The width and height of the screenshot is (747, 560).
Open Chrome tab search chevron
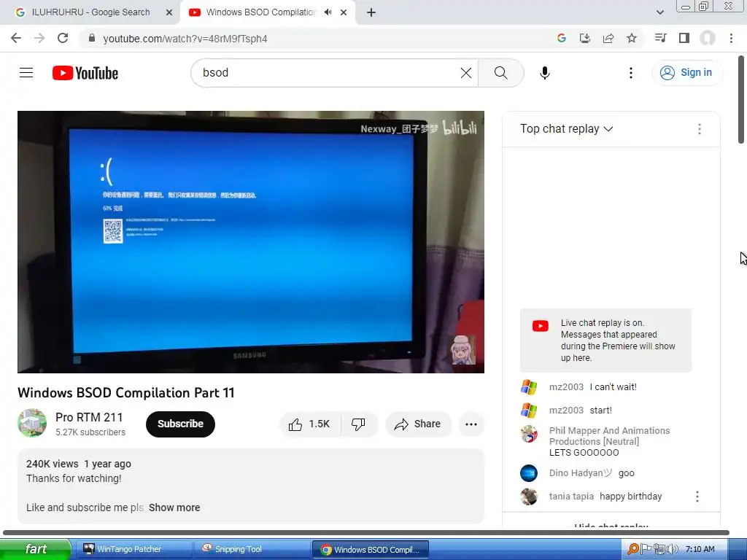pyautogui.click(x=659, y=12)
